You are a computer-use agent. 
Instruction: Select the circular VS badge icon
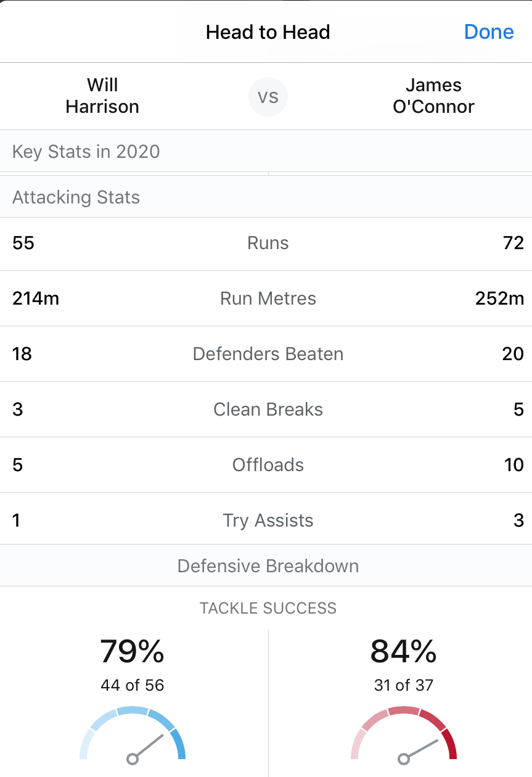268,97
